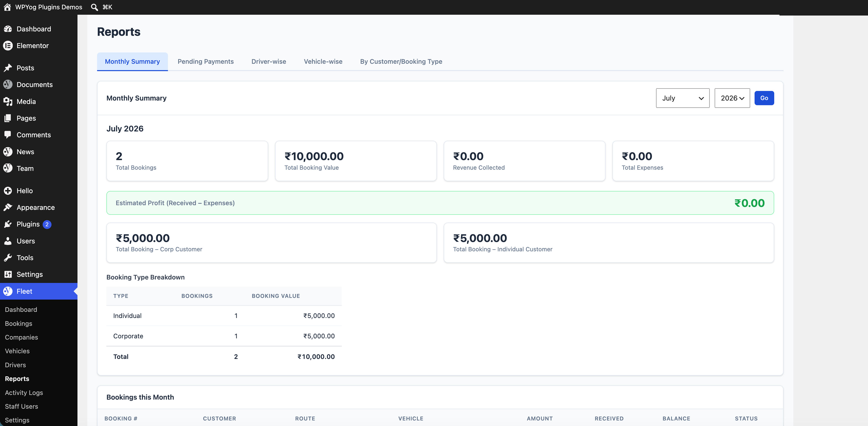Click the VEHICLE column header
868x426 pixels.
pyautogui.click(x=411, y=418)
